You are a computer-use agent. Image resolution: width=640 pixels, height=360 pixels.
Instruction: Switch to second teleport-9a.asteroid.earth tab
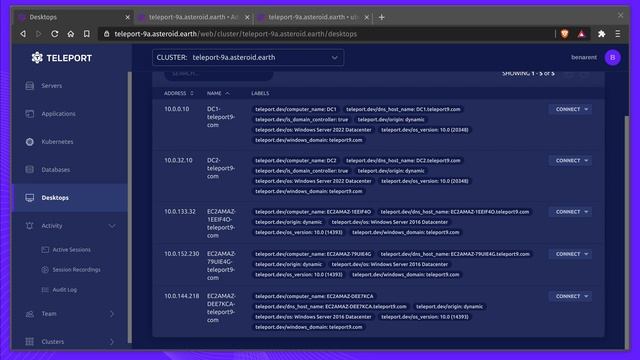[193, 17]
